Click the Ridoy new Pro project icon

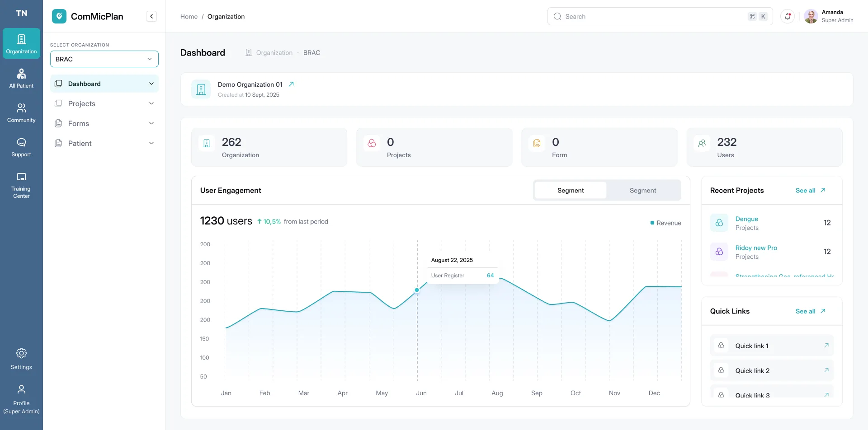pyautogui.click(x=719, y=252)
